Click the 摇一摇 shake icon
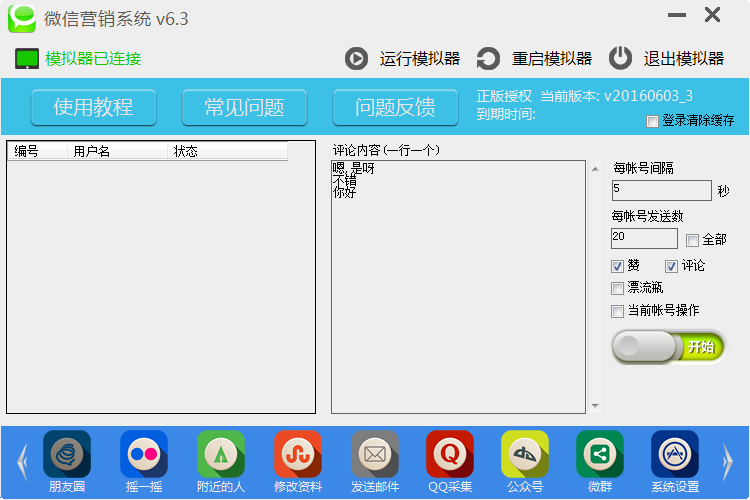 (144, 455)
